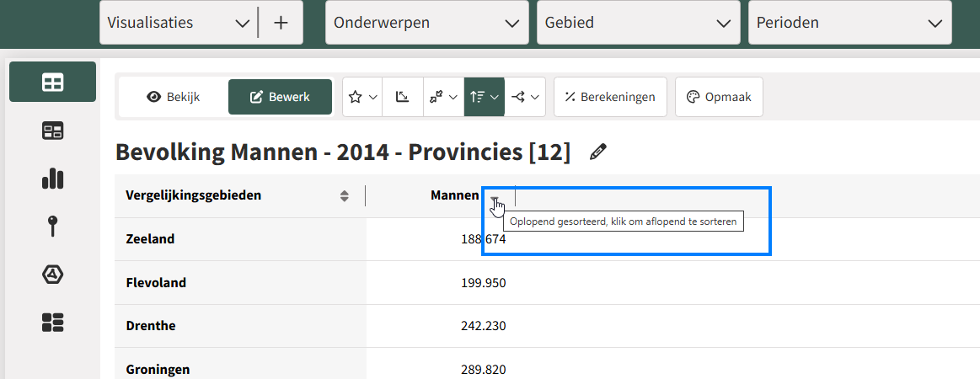This screenshot has width=980, height=379.
Task: Open the share branch dropdown
Action: tap(525, 97)
